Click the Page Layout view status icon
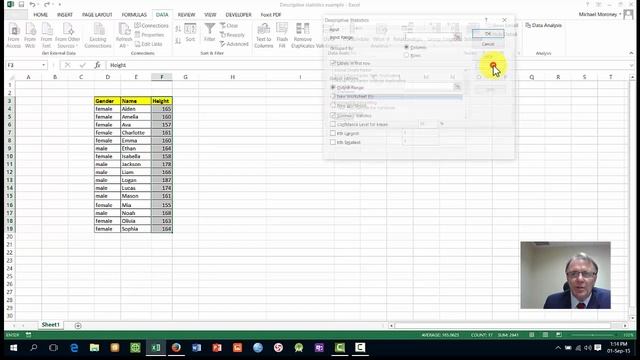This screenshot has height=360, width=640. 545,335
